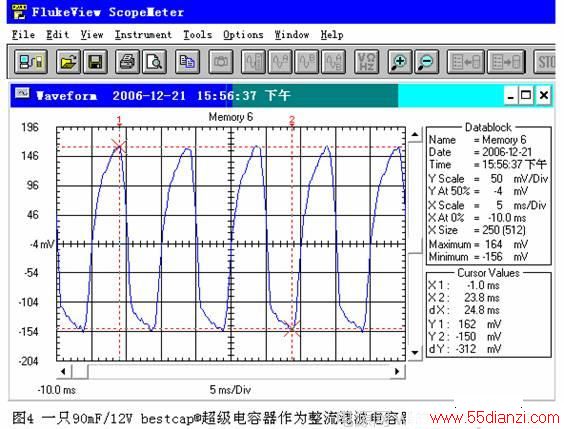Click the horizontal scrollbar right arrow
Screen dimensions: 564x429
point(397,371)
